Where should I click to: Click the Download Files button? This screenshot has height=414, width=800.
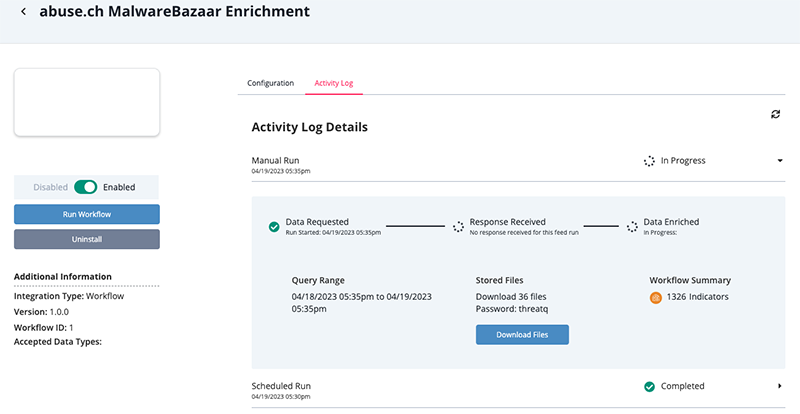click(x=522, y=335)
